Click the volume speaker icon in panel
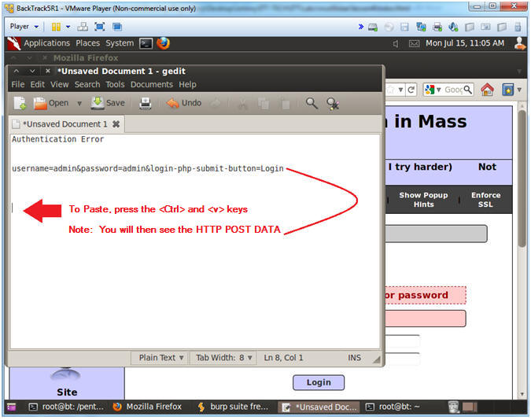The image size is (531, 420). click(396, 44)
